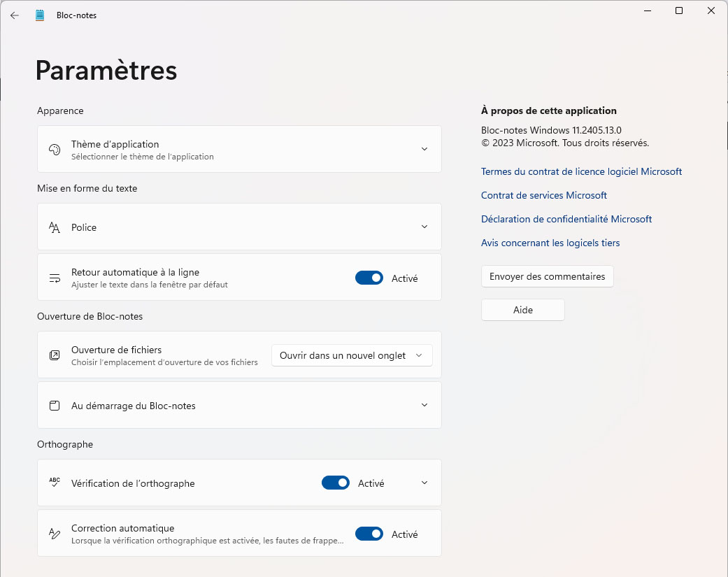728x577 pixels.
Task: Click the Apparence section heading
Action: (60, 111)
